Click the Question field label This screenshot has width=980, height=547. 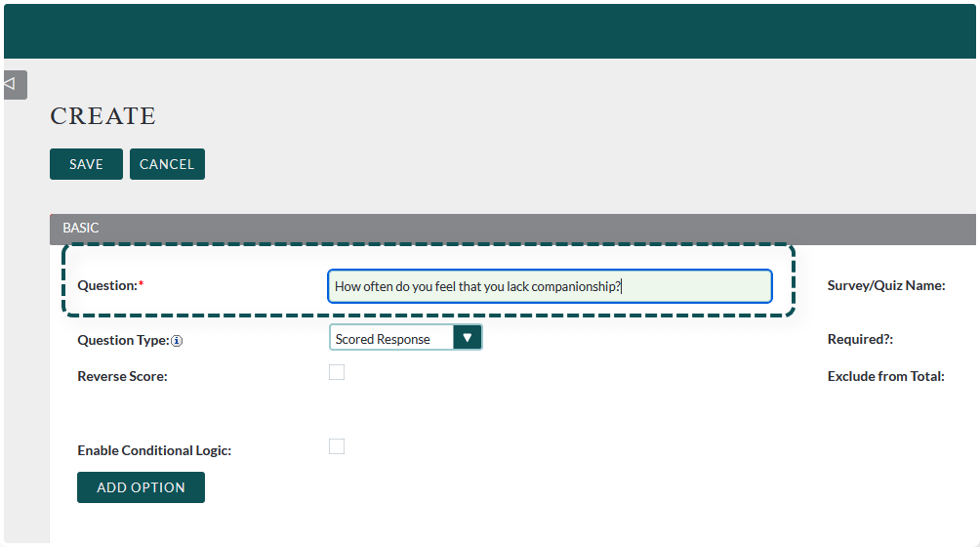point(106,285)
